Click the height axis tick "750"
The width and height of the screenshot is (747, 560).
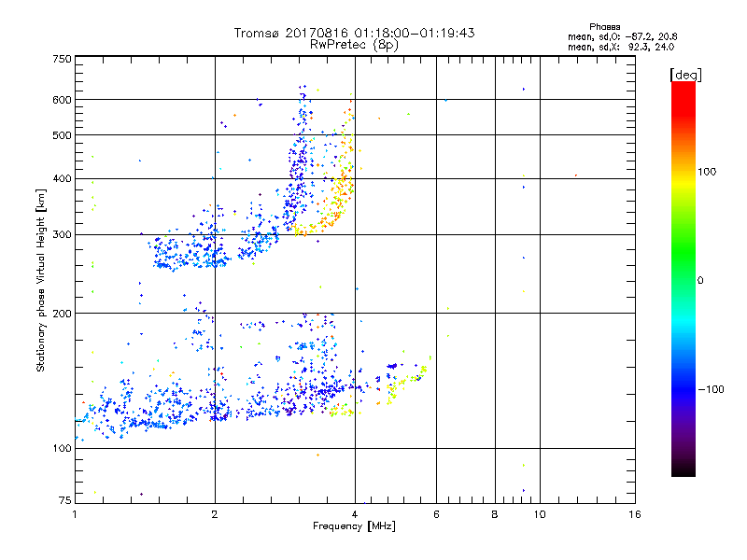(x=62, y=59)
